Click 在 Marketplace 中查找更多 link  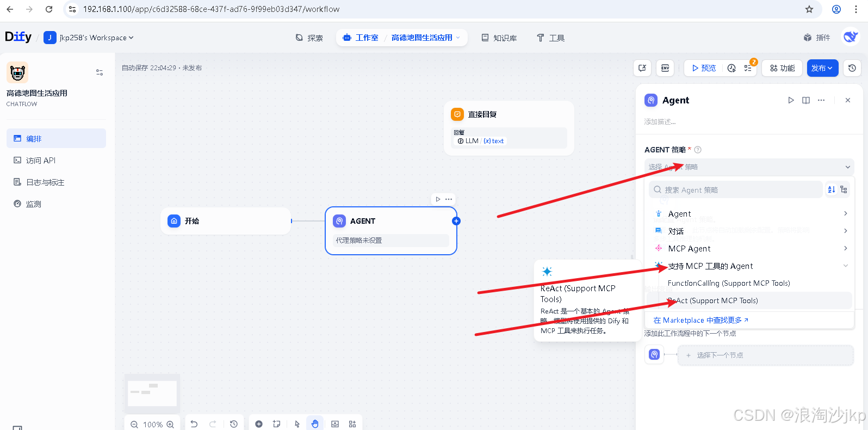tap(700, 320)
